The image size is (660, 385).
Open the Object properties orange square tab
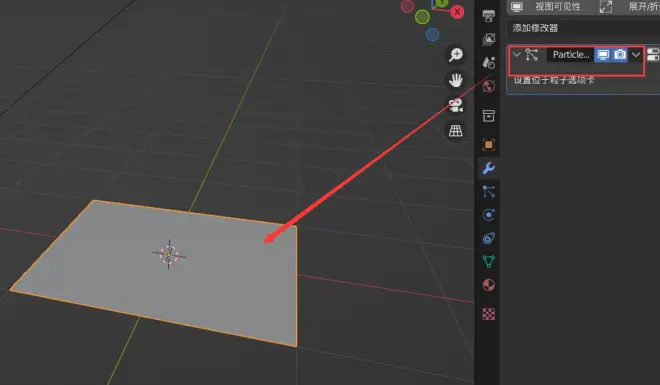[489, 145]
